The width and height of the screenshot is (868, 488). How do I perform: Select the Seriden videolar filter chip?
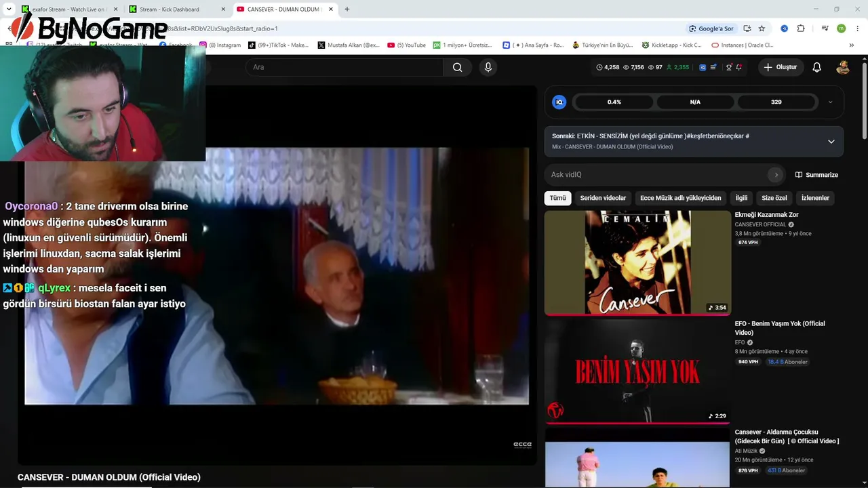603,198
